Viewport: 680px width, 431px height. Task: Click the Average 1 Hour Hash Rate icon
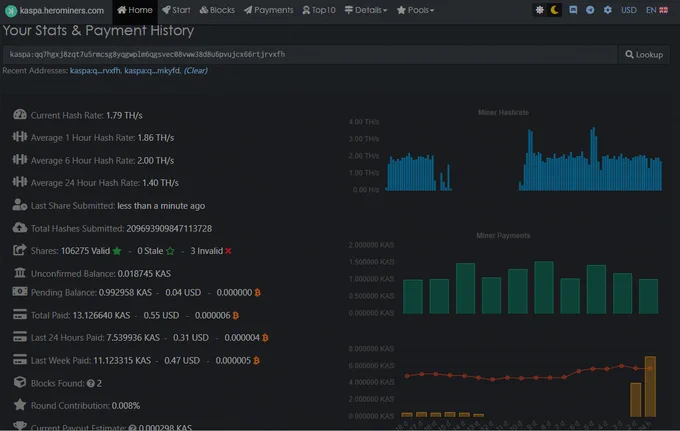point(20,137)
